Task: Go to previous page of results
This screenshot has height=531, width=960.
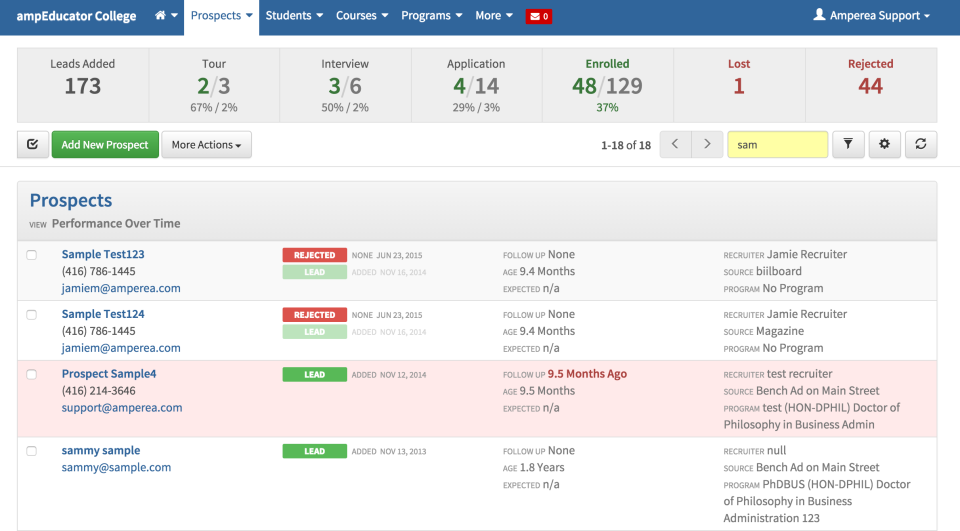Action: [675, 145]
